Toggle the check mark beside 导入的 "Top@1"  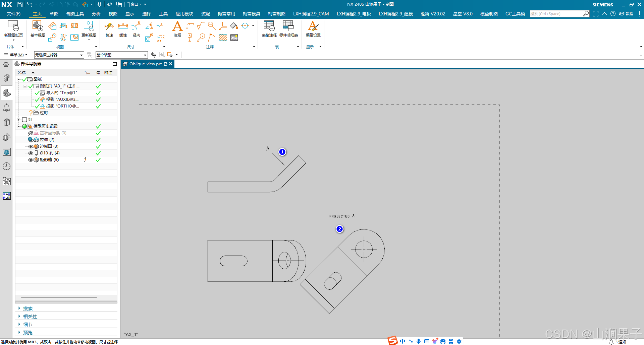(x=37, y=93)
